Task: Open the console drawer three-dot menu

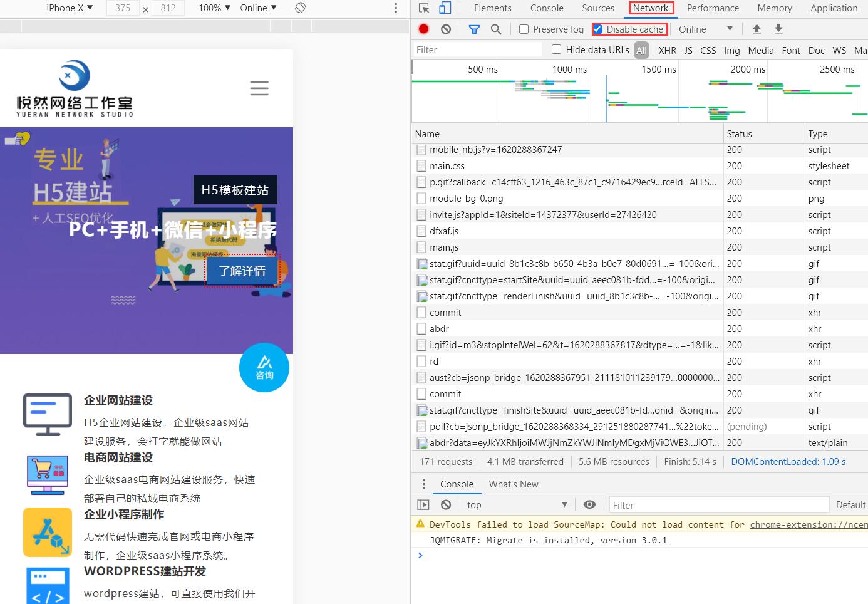Action: point(424,484)
